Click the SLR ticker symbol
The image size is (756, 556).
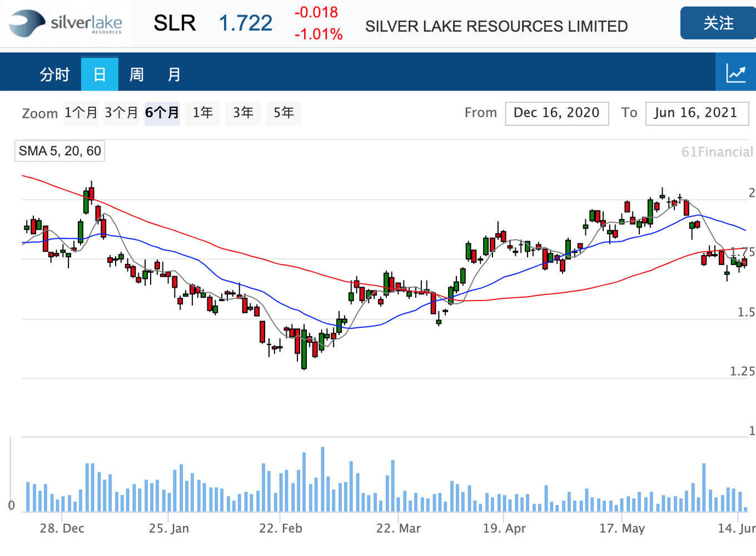(x=175, y=23)
